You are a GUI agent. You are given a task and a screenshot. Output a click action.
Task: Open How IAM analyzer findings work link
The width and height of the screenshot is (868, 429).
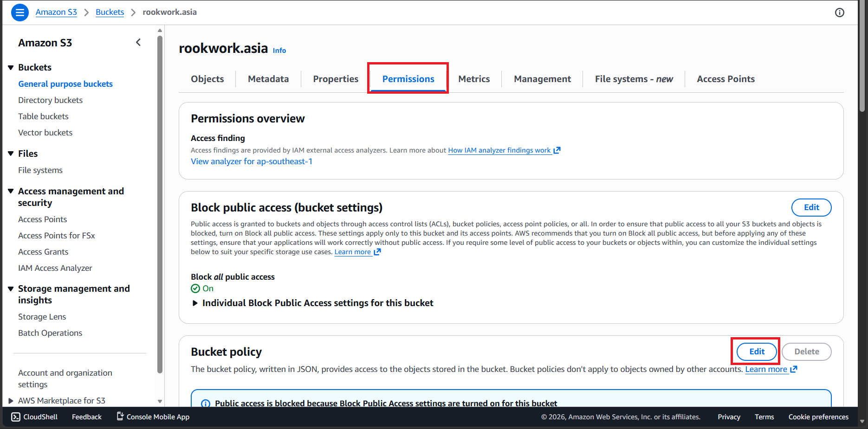pyautogui.click(x=499, y=150)
